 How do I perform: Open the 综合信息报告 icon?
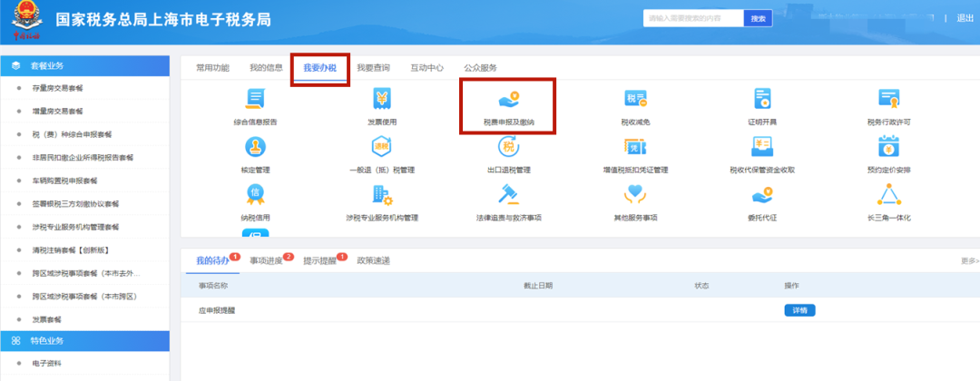[x=254, y=99]
